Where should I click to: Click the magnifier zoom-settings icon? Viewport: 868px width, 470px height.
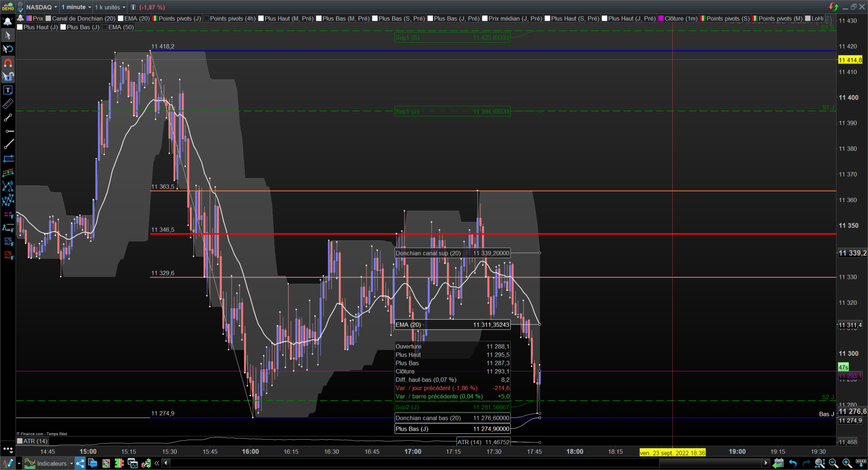tap(820, 463)
